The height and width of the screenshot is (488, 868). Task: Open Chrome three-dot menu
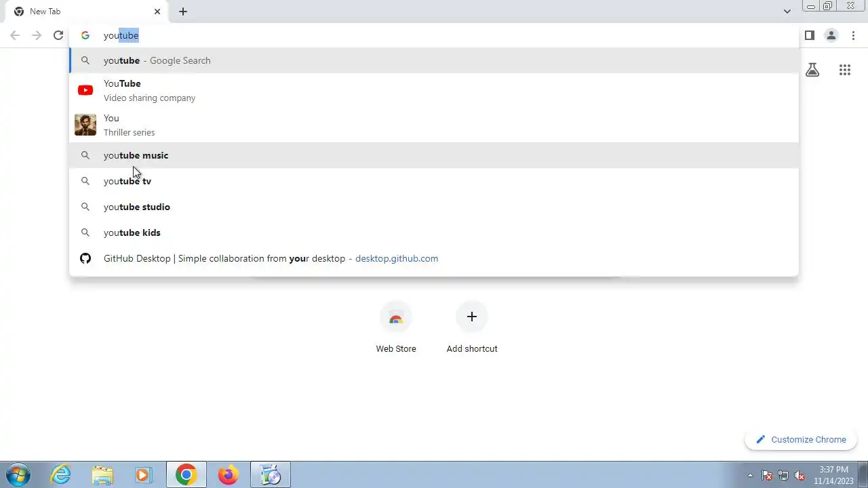853,35
